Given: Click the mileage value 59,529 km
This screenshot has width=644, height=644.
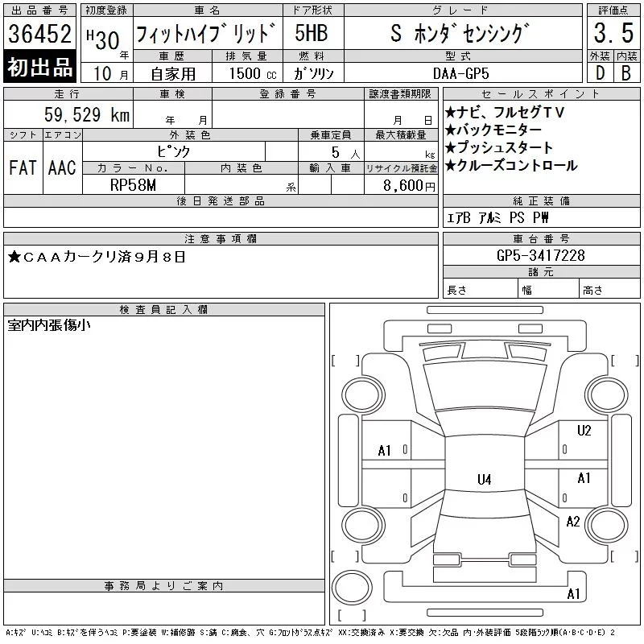Looking at the screenshot, I should point(87,114).
